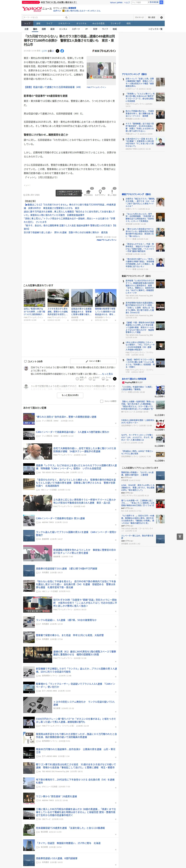
Task: Click the コメントを書く button
Action: pos(93,361)
